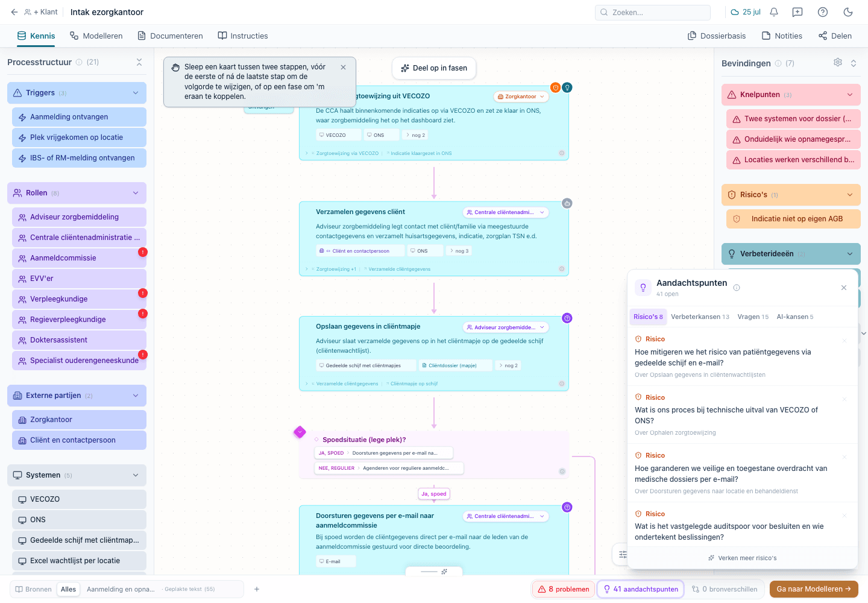
Task: Select the Verbeterkansen tab
Action: [700, 317]
